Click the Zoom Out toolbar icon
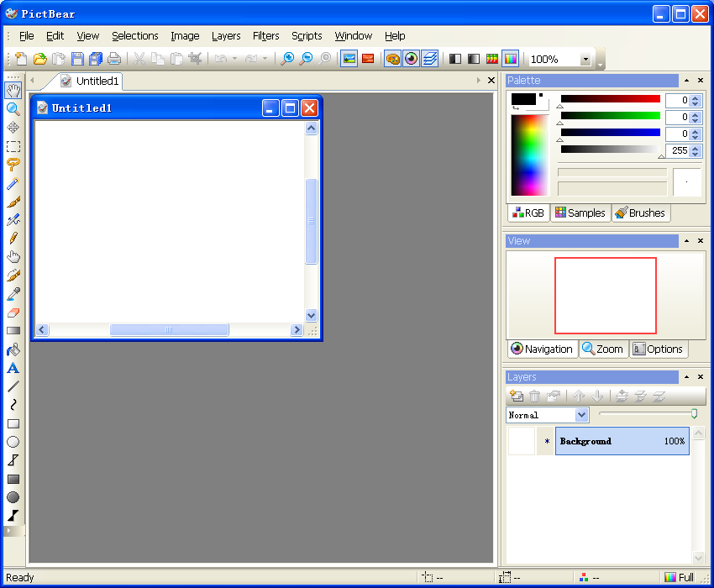Image resolution: width=714 pixels, height=588 pixels. [x=307, y=59]
